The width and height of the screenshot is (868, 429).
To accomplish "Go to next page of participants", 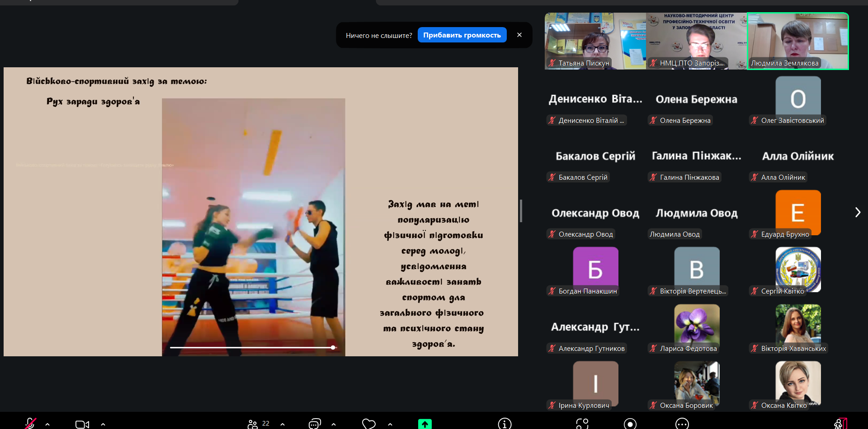I will coord(858,212).
